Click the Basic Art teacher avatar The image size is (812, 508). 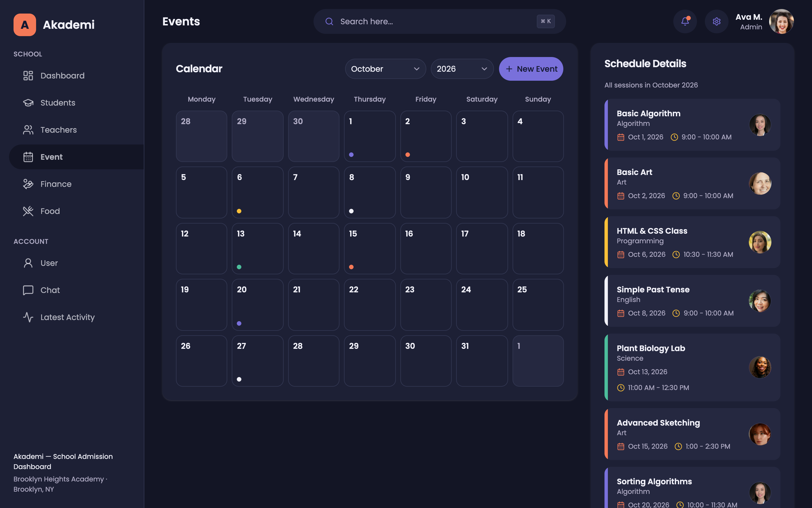click(x=760, y=183)
